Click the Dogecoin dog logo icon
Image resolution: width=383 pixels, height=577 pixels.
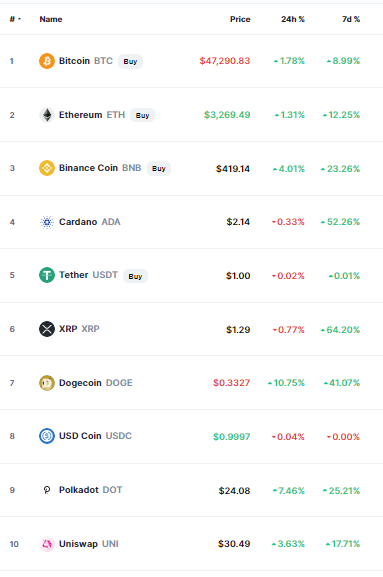click(47, 383)
